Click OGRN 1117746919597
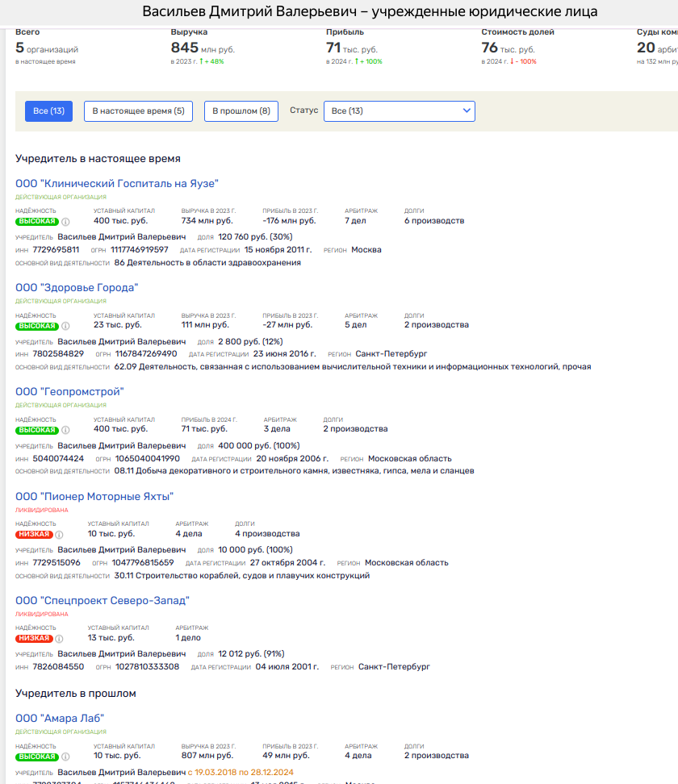 click(140, 249)
